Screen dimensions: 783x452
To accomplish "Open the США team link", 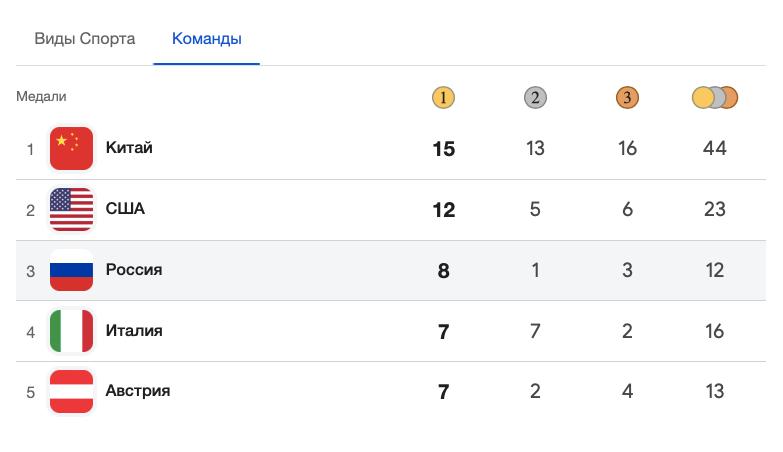I will pyautogui.click(x=125, y=209).
